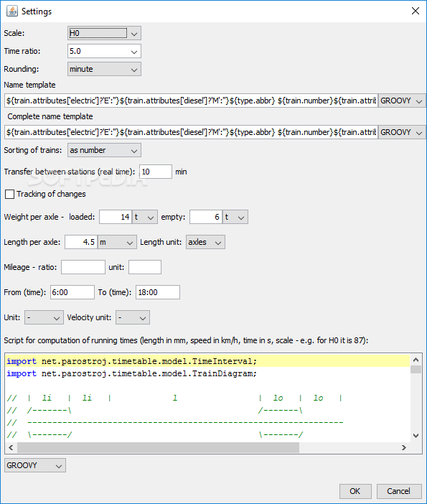Click the loaded weight per axle field
Image resolution: width=427 pixels, height=504 pixels.
[116, 217]
